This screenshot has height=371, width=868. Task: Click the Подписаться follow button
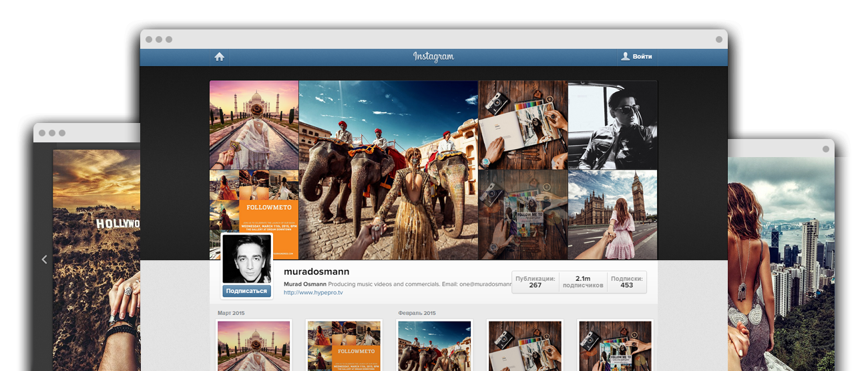click(246, 291)
